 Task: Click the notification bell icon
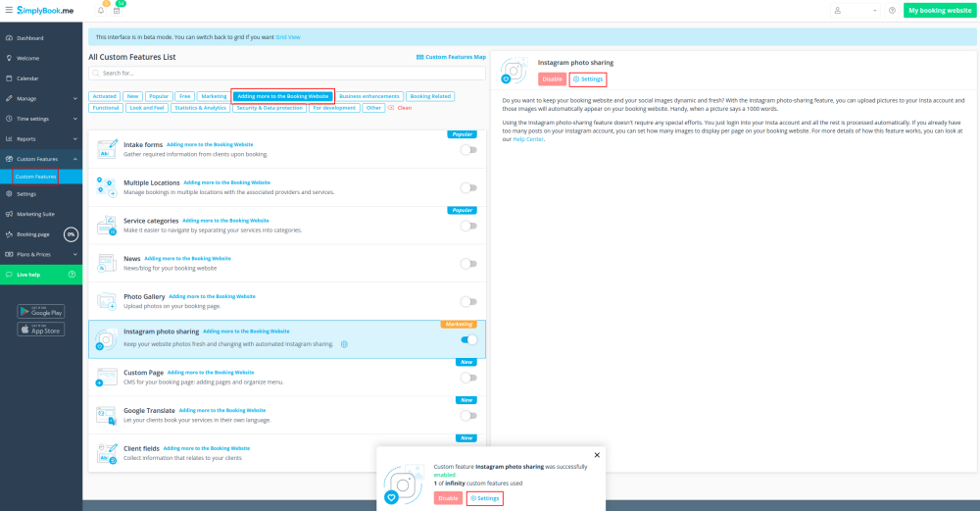[x=101, y=11]
